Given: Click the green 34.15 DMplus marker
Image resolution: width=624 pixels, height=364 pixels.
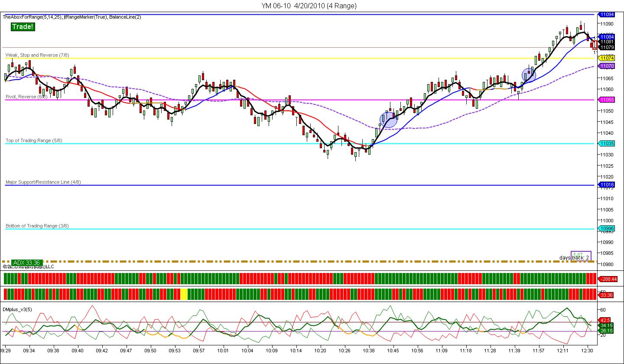Looking at the screenshot, I should (x=606, y=325).
